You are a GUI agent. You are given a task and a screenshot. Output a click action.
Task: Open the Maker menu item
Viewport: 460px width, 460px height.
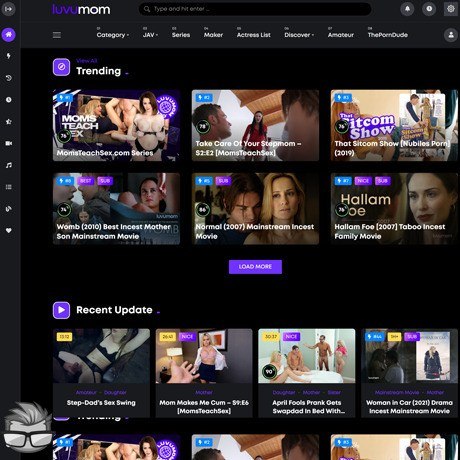213,35
